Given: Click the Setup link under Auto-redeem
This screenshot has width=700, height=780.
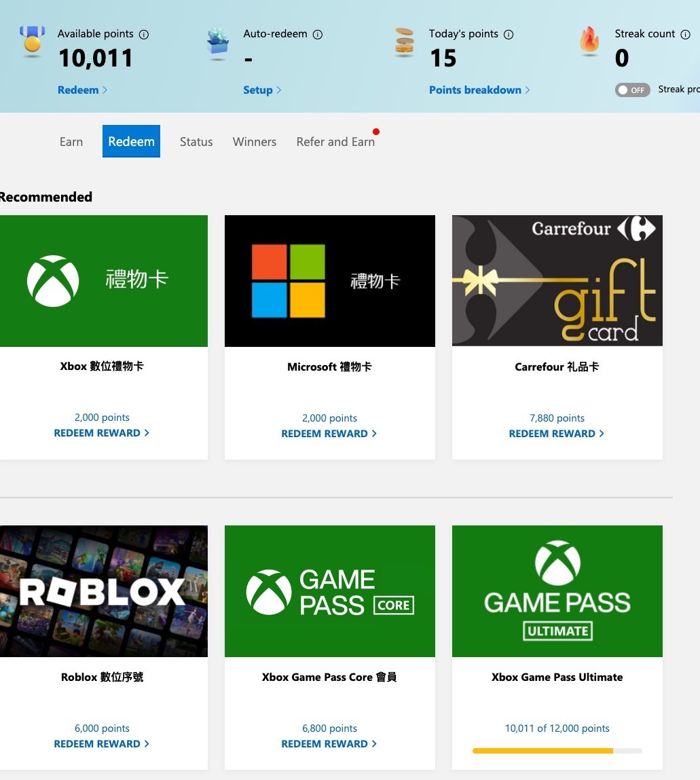Looking at the screenshot, I should tap(262, 90).
